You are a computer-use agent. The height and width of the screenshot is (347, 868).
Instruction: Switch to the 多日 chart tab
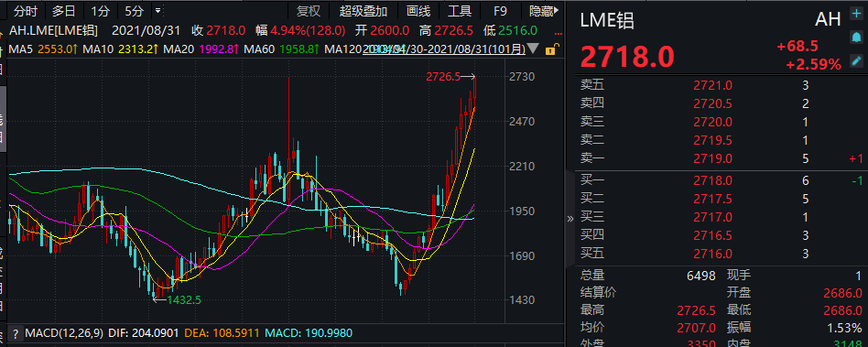tap(65, 10)
